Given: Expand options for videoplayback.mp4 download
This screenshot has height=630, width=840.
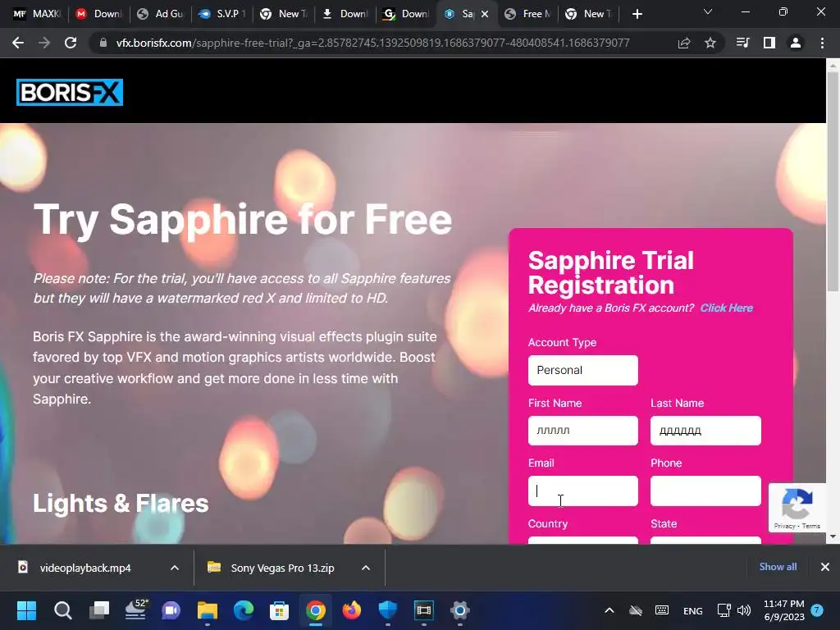Looking at the screenshot, I should point(175,568).
